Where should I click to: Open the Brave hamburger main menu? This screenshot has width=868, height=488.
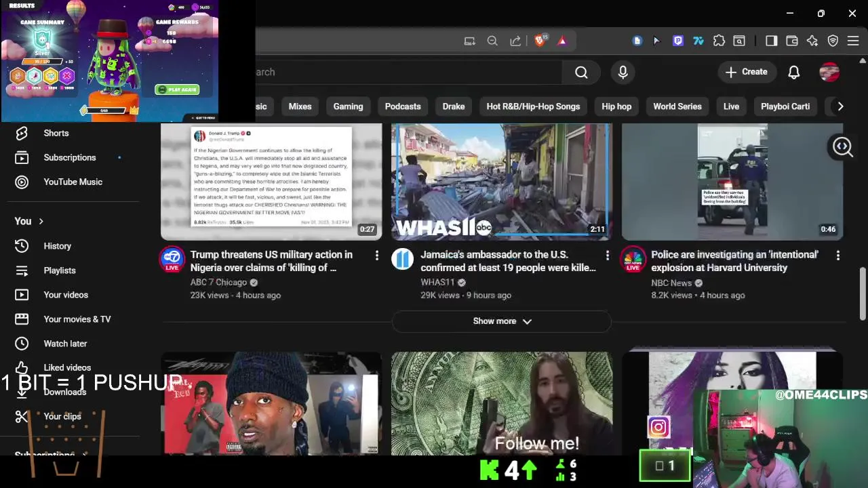(853, 41)
